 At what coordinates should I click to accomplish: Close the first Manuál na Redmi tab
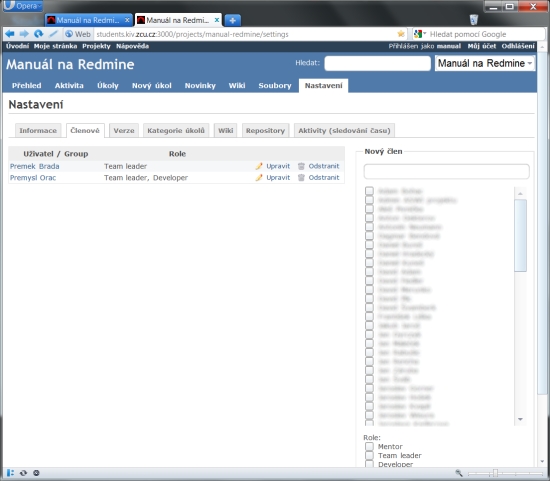pyautogui.click(x=127, y=20)
